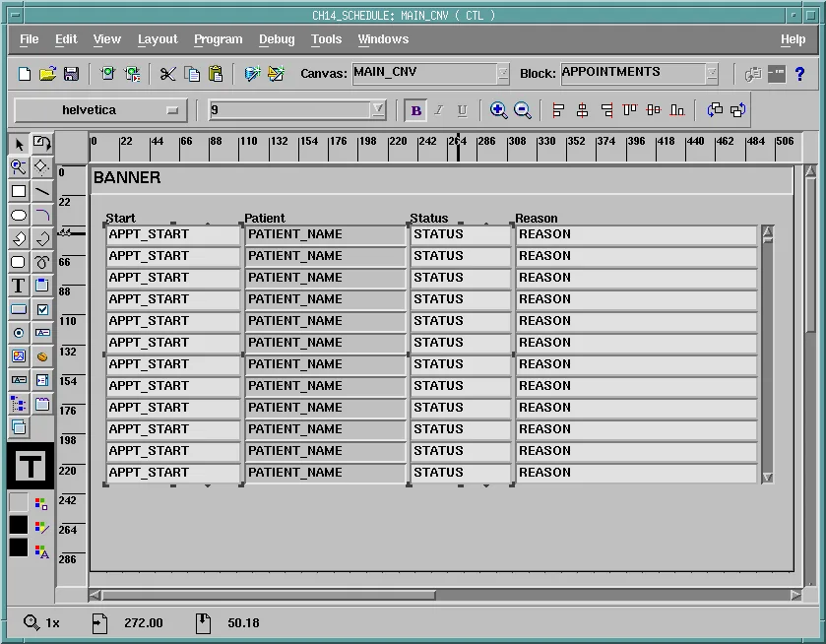Click the Send to Back icon
Screen dimensions: 826x644
pyautogui.click(x=738, y=110)
